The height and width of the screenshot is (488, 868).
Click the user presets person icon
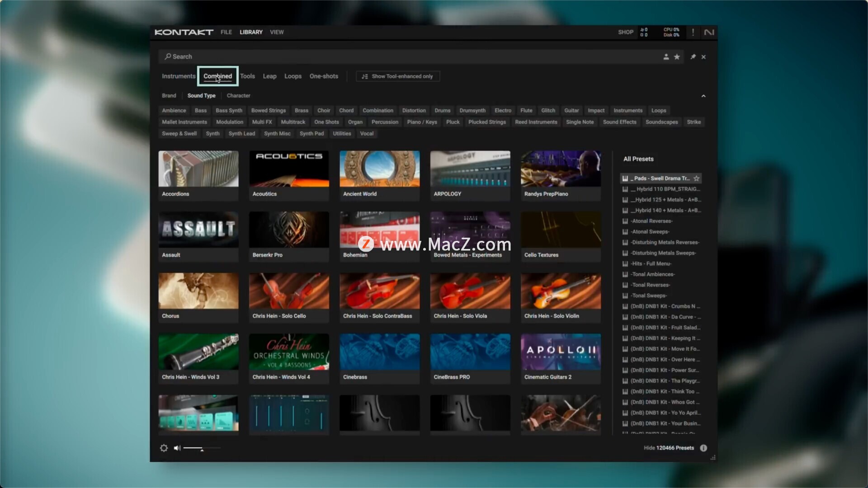(x=666, y=57)
